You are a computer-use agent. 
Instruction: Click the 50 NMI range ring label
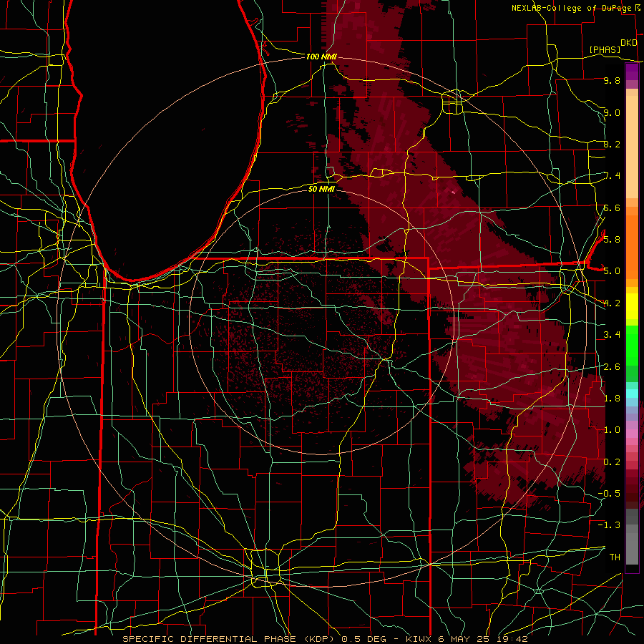click(x=321, y=189)
